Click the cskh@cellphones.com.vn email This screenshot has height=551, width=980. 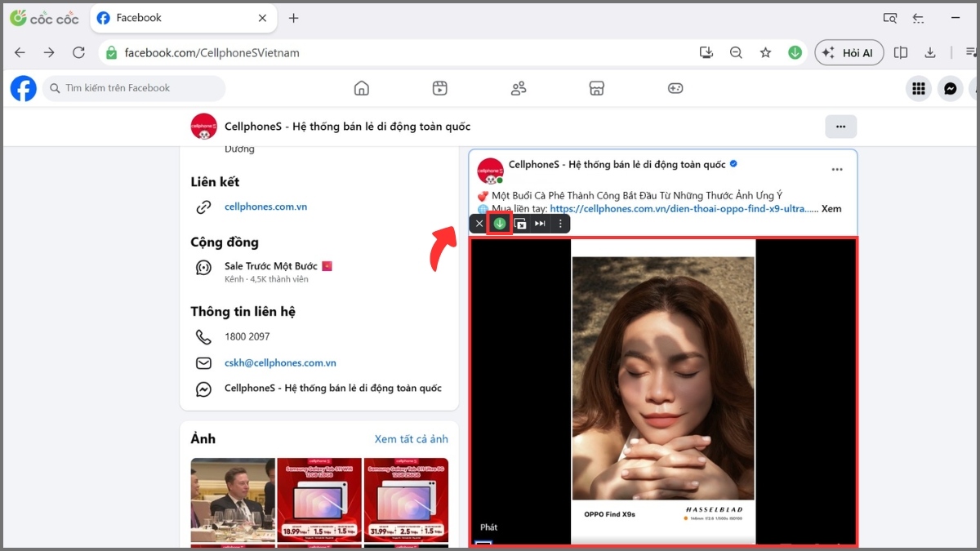point(280,362)
